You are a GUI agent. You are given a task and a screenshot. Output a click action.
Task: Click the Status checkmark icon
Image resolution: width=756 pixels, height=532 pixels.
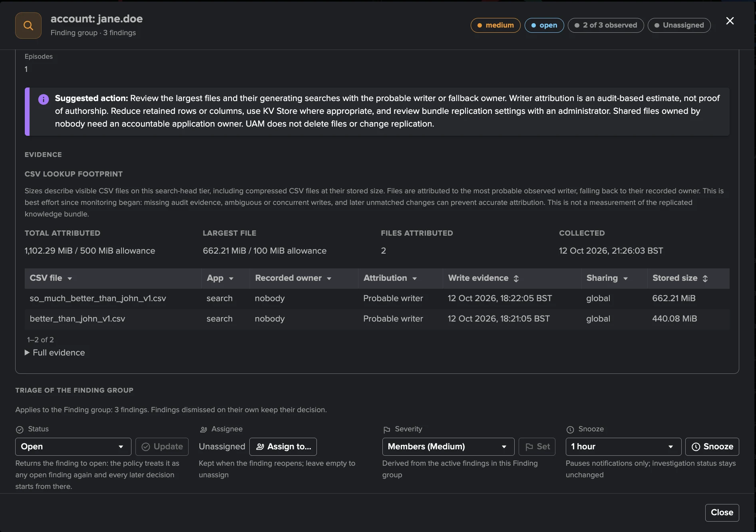[20, 429]
